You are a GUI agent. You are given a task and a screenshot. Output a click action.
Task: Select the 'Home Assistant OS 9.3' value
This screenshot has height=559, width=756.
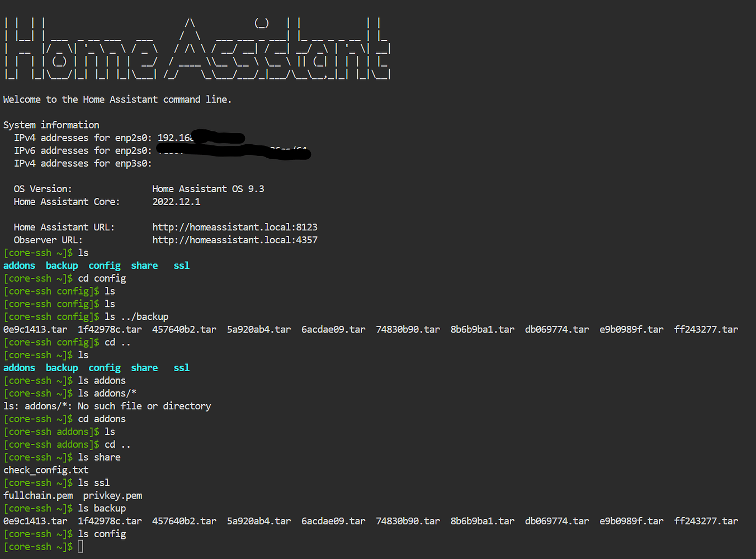(x=208, y=189)
